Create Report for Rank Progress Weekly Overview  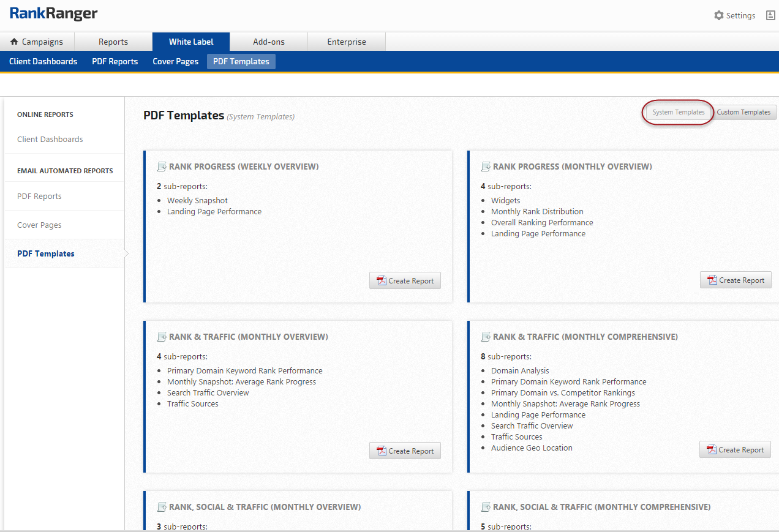pyautogui.click(x=405, y=281)
